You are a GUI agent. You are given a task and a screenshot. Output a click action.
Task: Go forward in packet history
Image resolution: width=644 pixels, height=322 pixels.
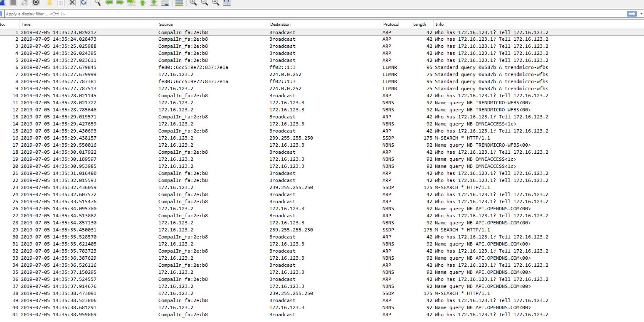pos(120,2)
